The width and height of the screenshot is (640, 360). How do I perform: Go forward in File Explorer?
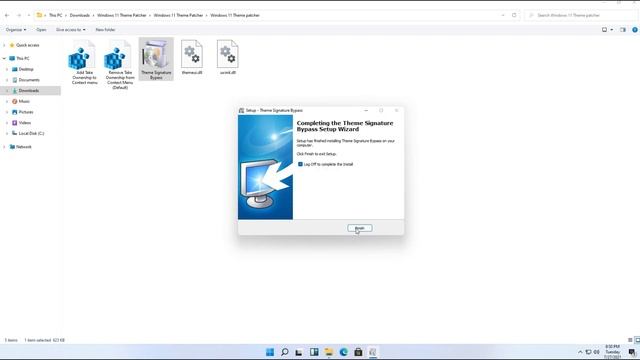pyautogui.click(x=19, y=16)
